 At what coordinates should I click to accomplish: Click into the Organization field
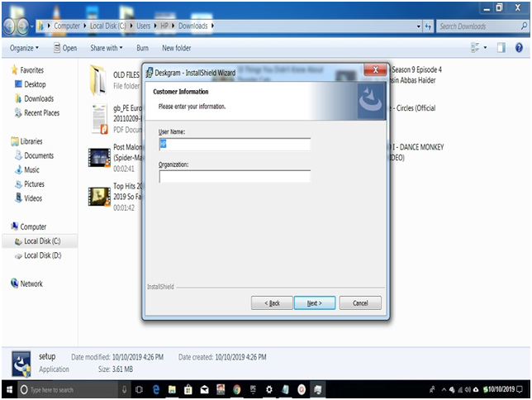(235, 177)
